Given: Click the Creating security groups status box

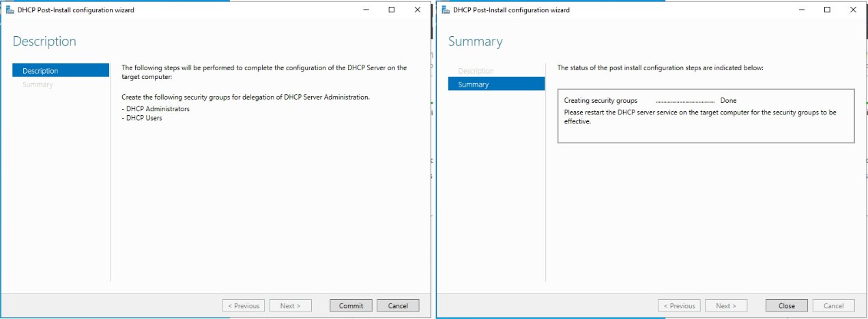Looking at the screenshot, I should pyautogui.click(x=706, y=116).
